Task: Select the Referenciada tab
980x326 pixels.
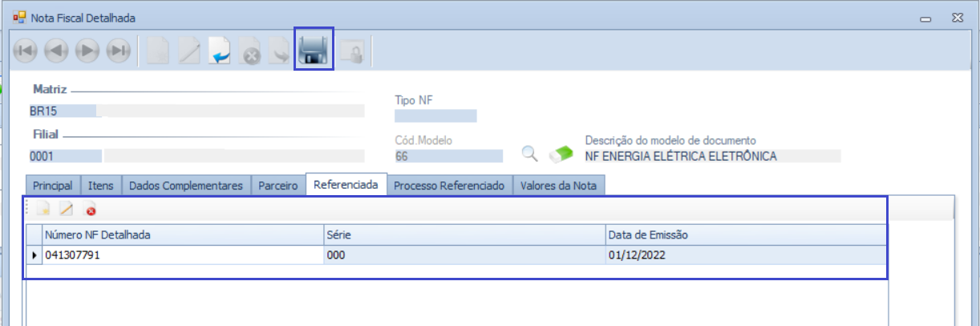Action: click(x=346, y=185)
